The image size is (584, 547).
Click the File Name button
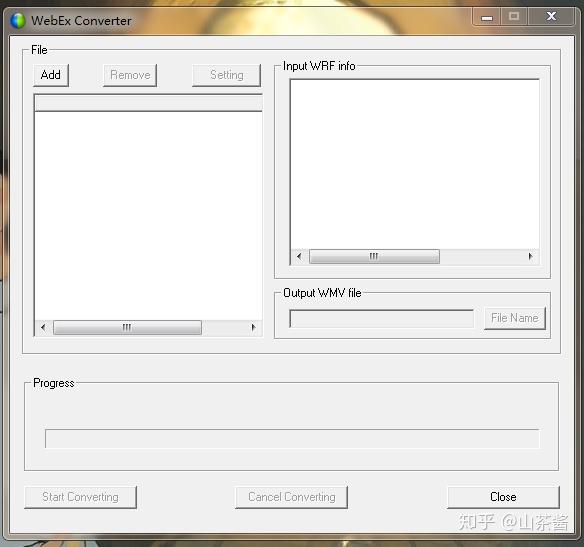click(515, 318)
